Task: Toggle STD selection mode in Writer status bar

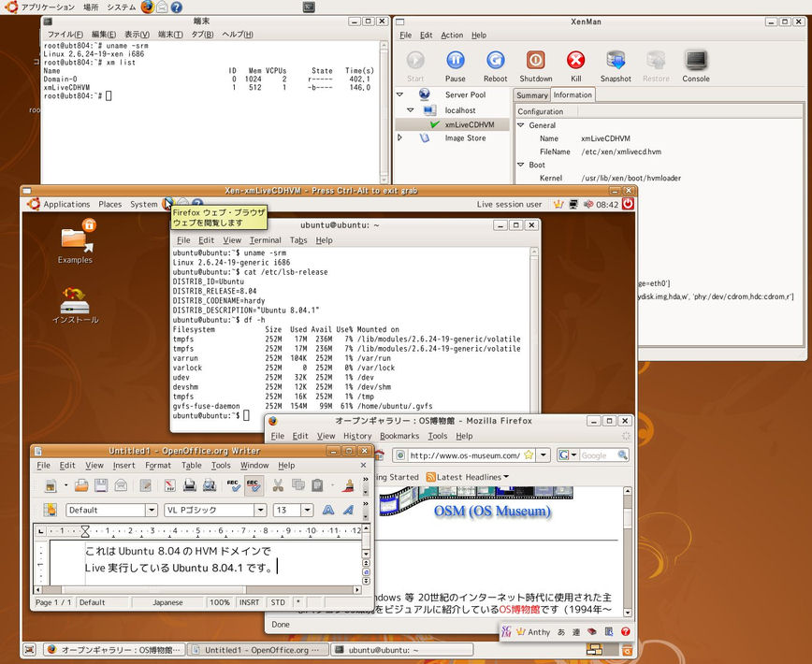Action: (x=278, y=602)
